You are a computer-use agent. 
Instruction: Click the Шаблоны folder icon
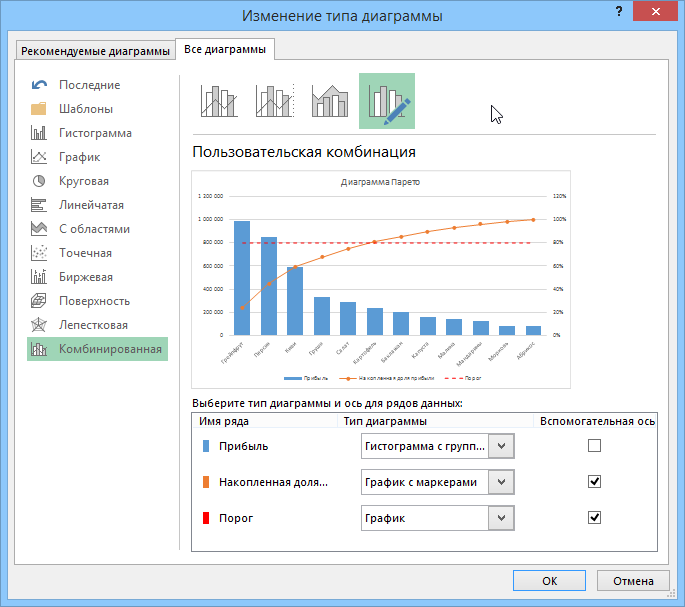[x=39, y=109]
